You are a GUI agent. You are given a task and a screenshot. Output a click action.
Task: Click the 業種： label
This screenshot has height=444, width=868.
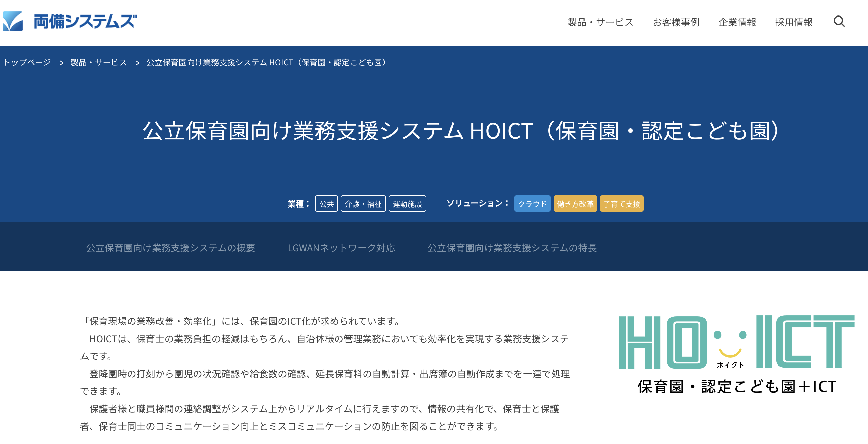(x=299, y=203)
